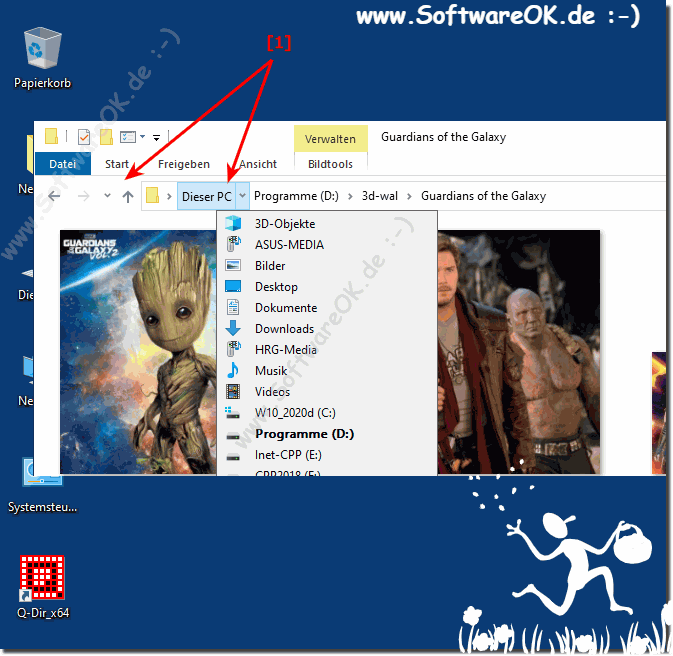Open the Systemsteuerung desktop icon
The width and height of the screenshot is (673, 656).
click(x=42, y=485)
